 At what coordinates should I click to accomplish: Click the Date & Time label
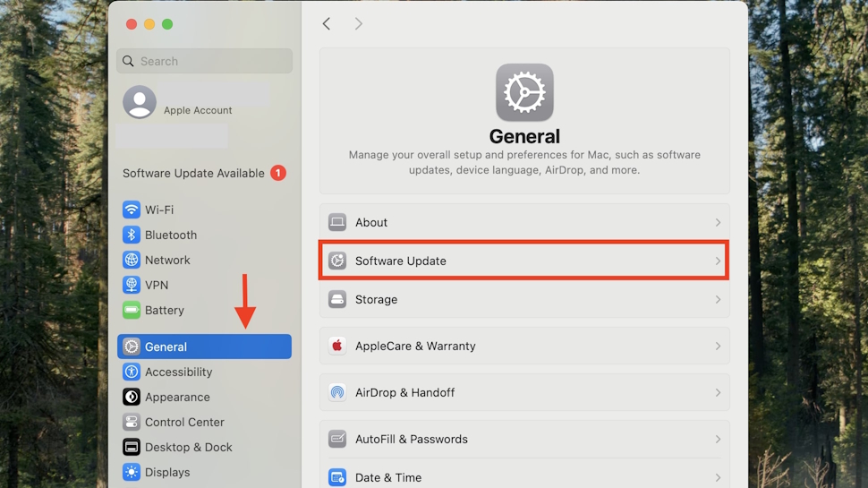(x=388, y=477)
